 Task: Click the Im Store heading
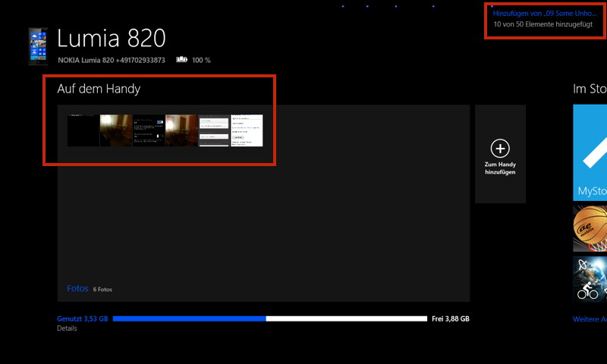(590, 89)
